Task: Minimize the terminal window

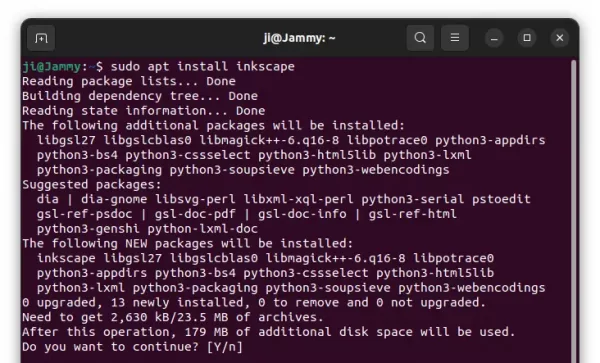Action: point(494,38)
